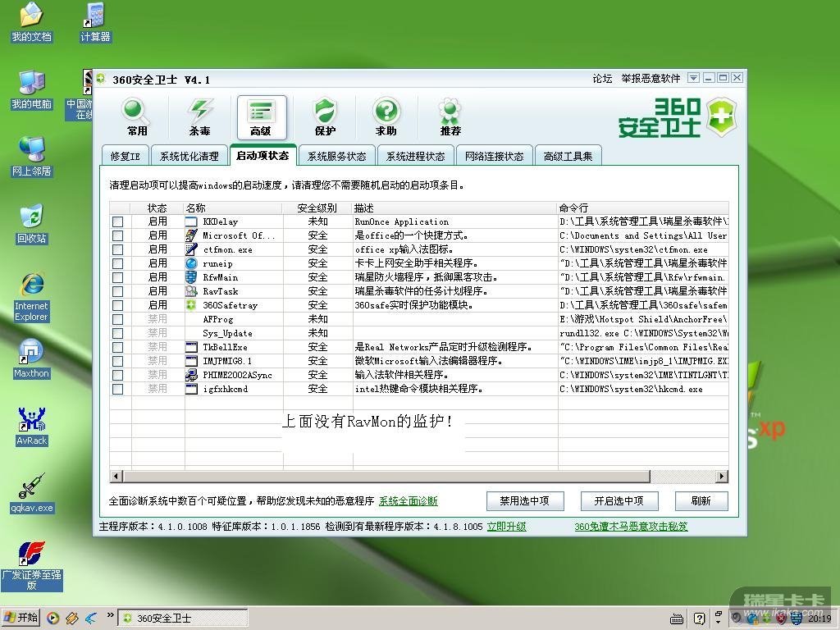Screen dimensions: 840x630
Task: Switch to the 系统服务状态 tab
Action: coord(336,157)
